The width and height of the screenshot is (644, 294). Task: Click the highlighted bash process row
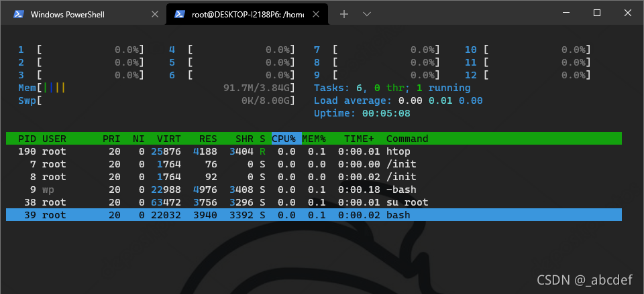click(314, 215)
